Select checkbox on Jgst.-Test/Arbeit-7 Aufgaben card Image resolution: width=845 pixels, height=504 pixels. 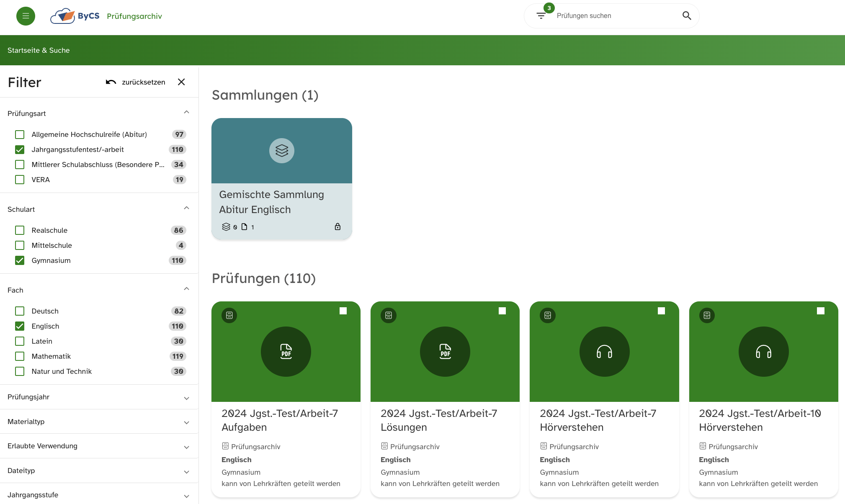pos(343,311)
